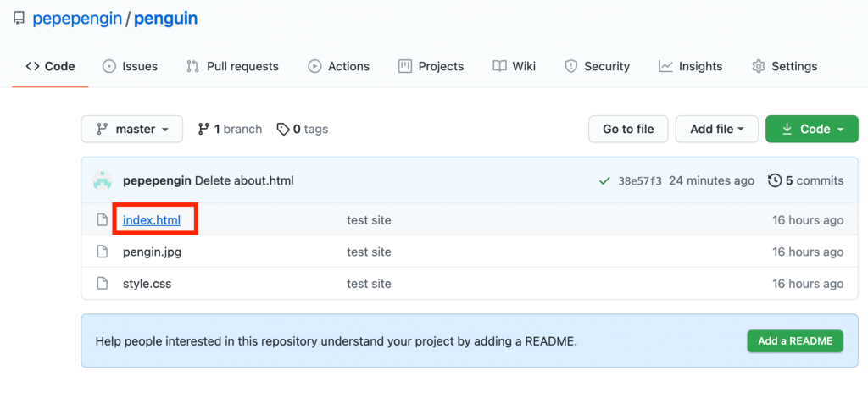
Task: Open test site commit for style.css
Action: [370, 284]
